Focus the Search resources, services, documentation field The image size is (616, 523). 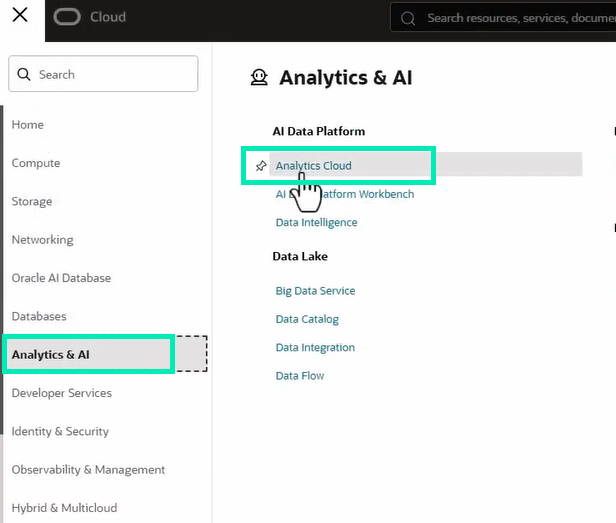pyautogui.click(x=504, y=18)
